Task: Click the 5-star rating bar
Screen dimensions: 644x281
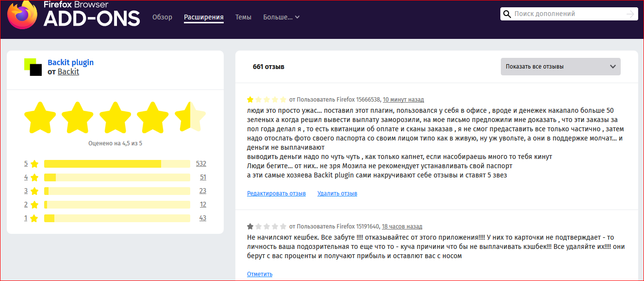Action: (117, 164)
